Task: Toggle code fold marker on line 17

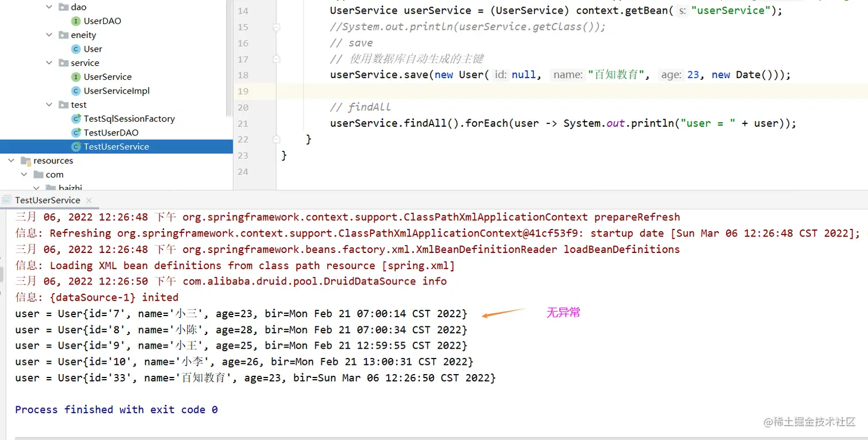Action: [276, 59]
